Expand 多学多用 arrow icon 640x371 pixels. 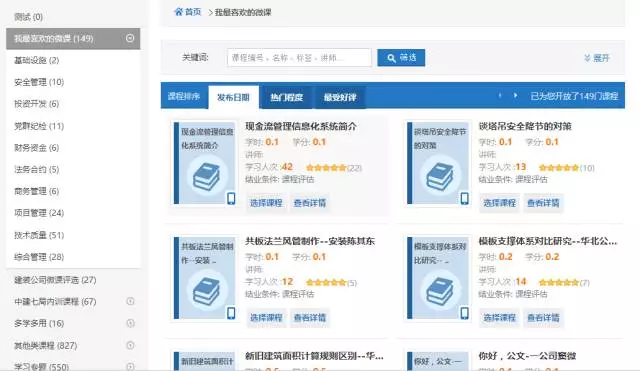pyautogui.click(x=130, y=323)
